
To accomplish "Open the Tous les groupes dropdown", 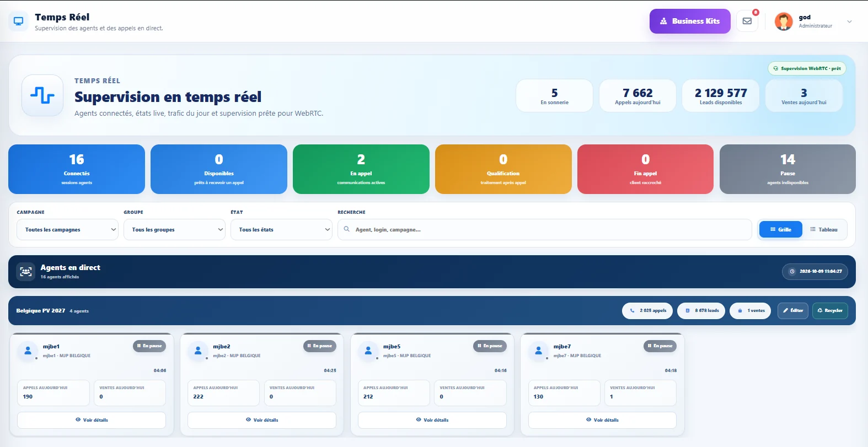I will (174, 230).
